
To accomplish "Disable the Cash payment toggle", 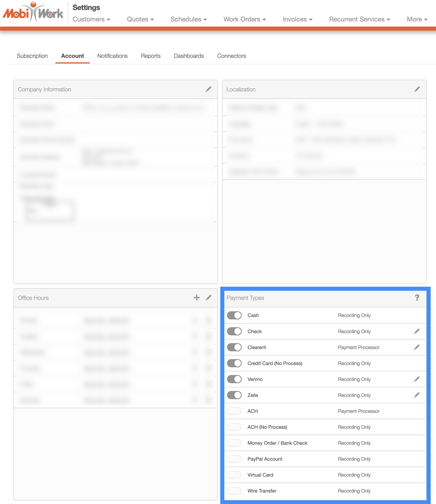I will coord(234,316).
